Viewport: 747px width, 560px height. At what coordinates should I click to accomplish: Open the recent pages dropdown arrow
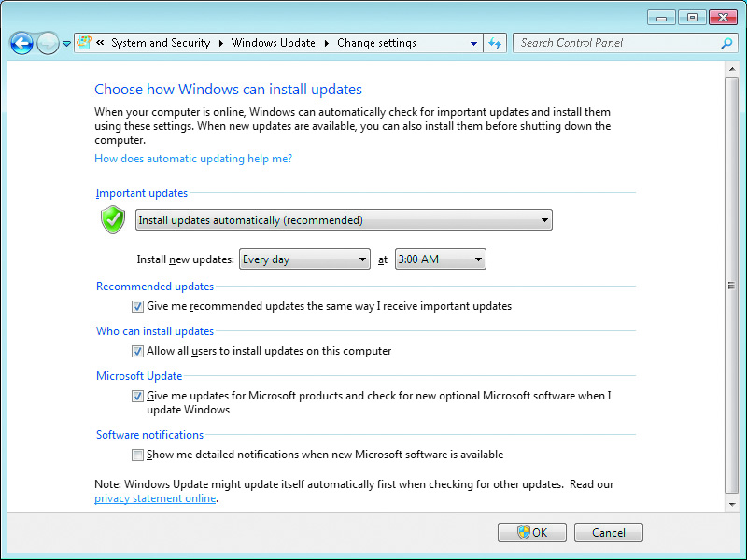pos(66,44)
